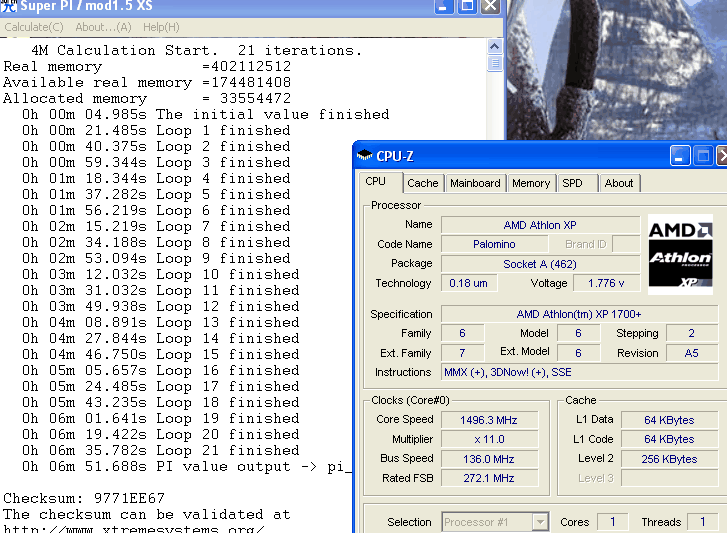This screenshot has height=534, width=727.
Task: Click the Threads value 1
Action: [x=703, y=522]
